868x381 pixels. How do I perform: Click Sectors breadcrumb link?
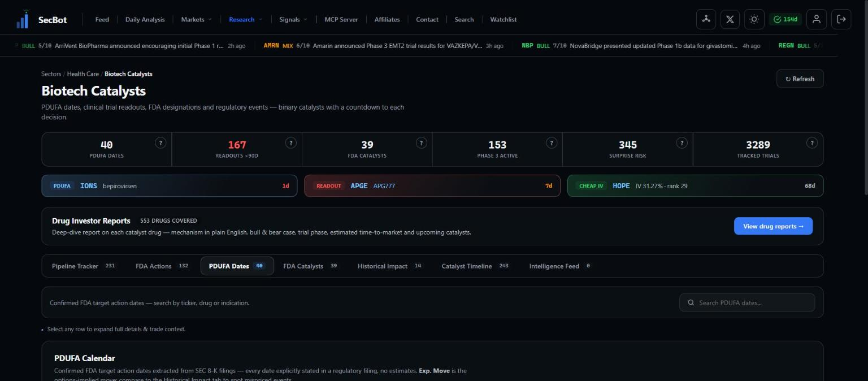(51, 74)
